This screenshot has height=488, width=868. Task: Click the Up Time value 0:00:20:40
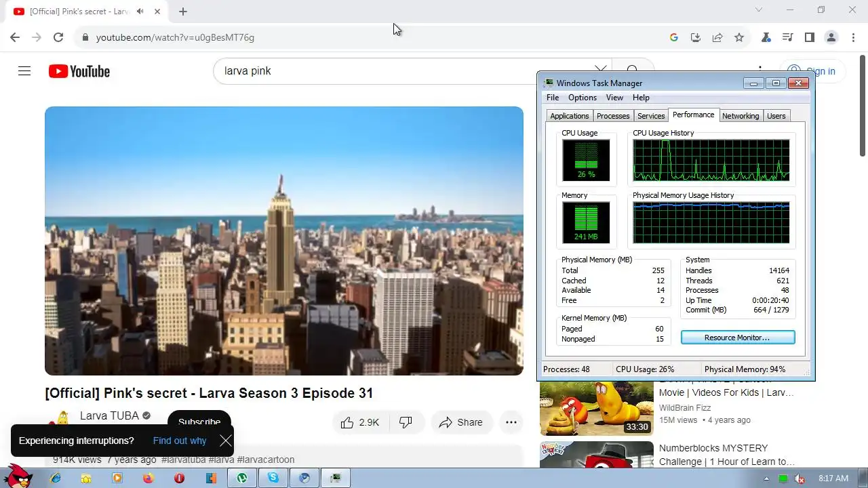[770, 300]
